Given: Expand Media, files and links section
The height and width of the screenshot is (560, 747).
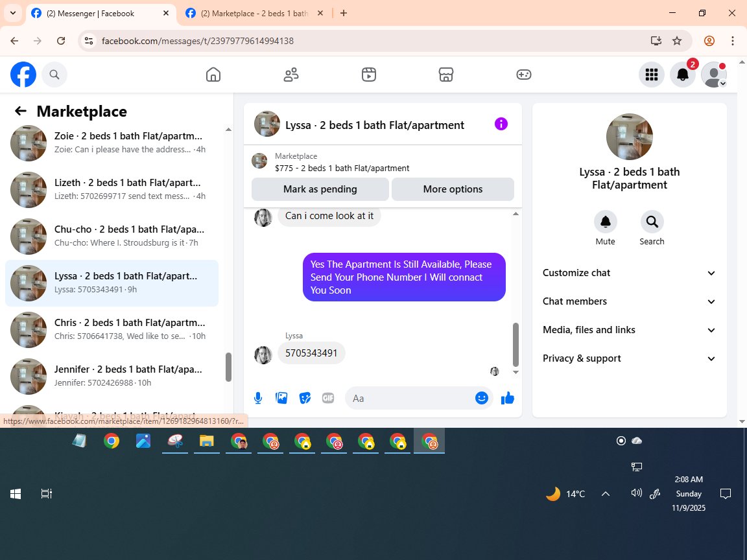Looking at the screenshot, I should coord(630,330).
